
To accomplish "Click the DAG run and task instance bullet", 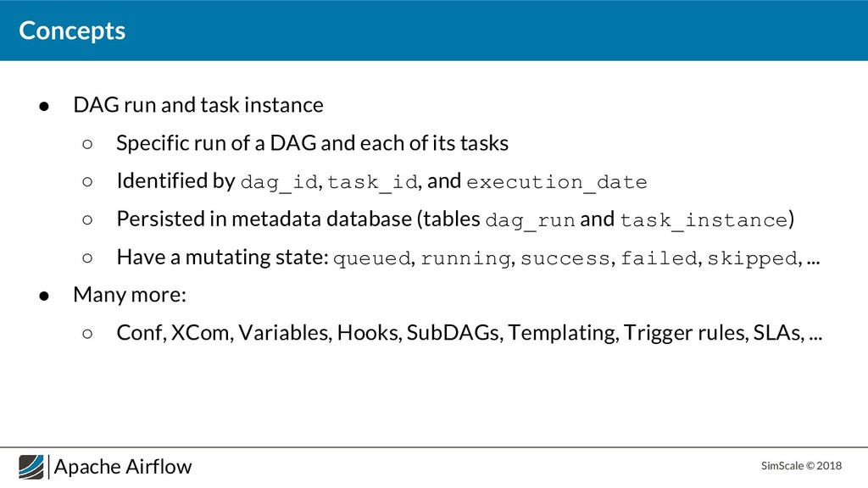I will coord(198,105).
